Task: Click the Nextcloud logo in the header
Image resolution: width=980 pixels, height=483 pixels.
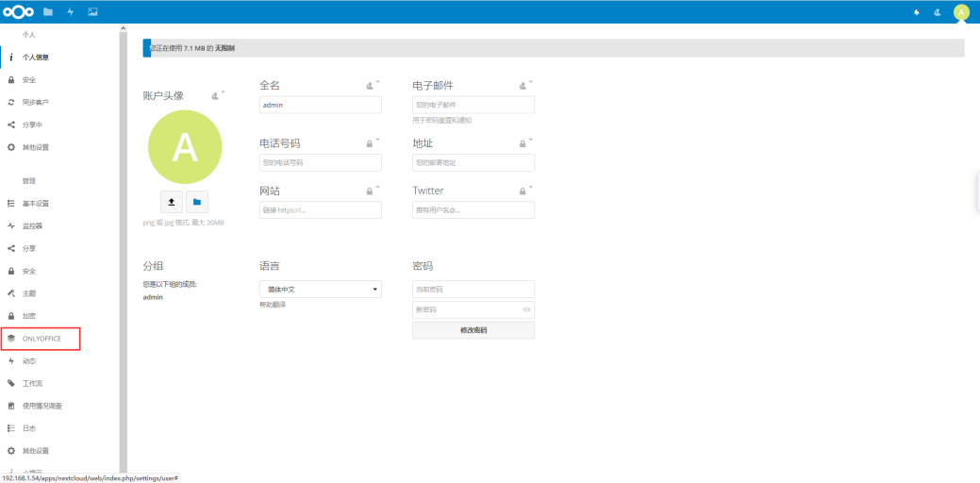Action: (19, 12)
